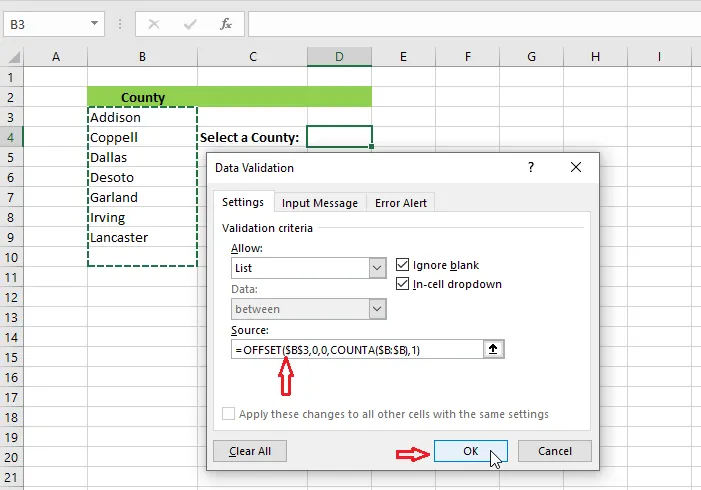
Task: Click the formula bar confirm checkmark icon
Action: click(x=190, y=24)
